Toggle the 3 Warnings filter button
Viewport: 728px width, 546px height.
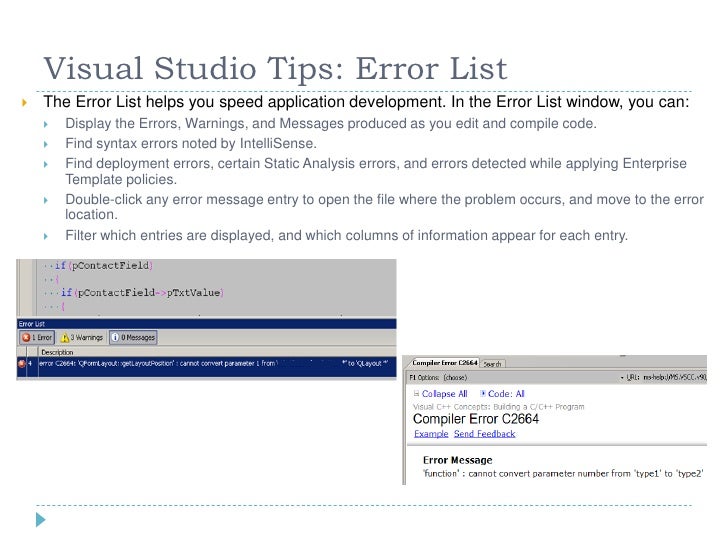82,338
